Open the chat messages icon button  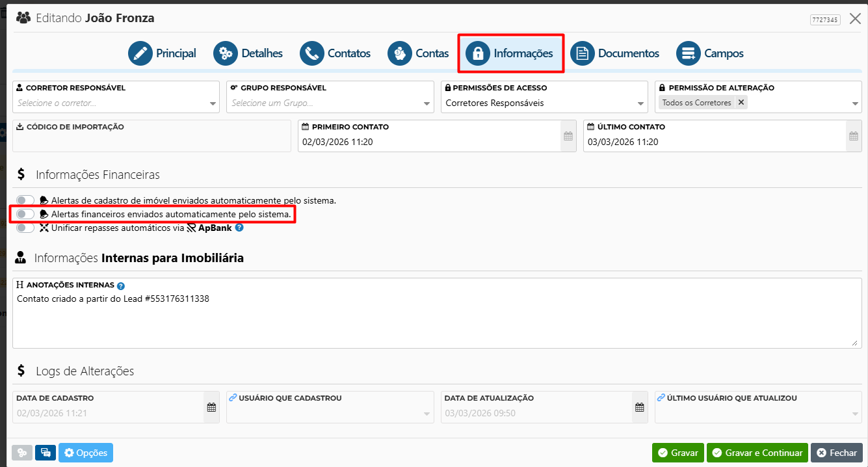pos(46,453)
